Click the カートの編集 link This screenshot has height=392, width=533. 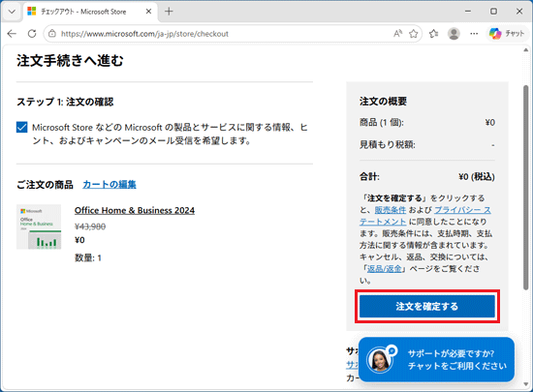pos(110,184)
